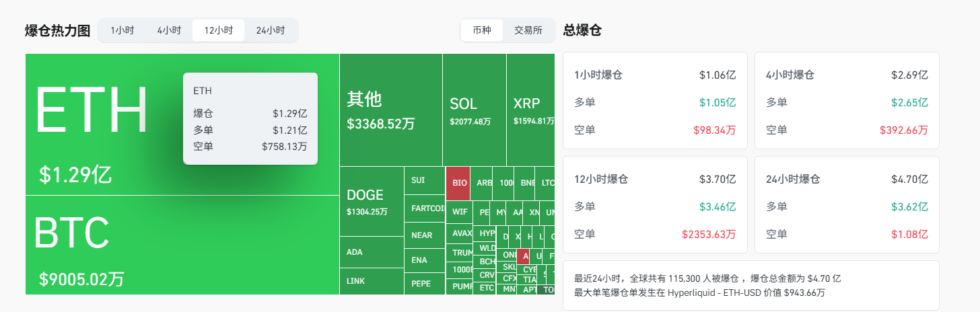
Task: Select the SKL heatmap cell
Action: (506, 267)
